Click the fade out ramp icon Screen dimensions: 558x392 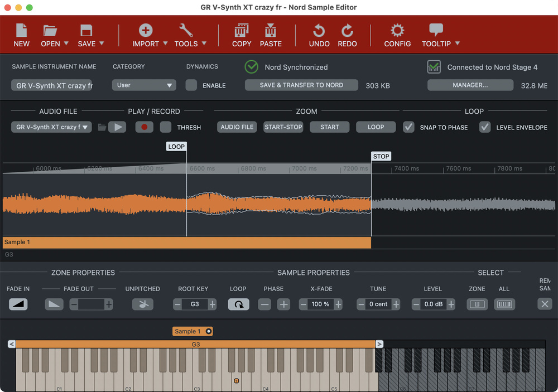(x=54, y=304)
